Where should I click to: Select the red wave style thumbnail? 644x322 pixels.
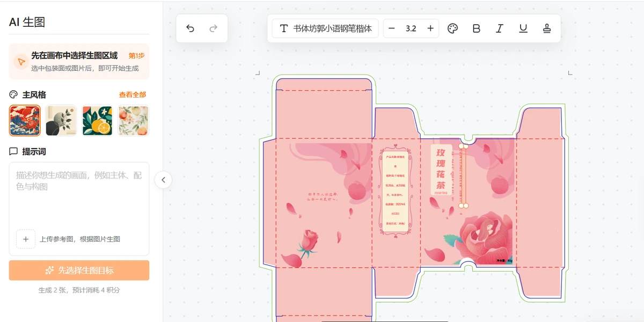click(25, 120)
